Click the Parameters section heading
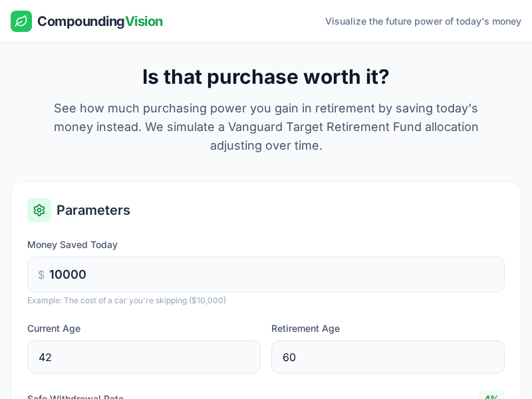532x399 pixels. 93,210
